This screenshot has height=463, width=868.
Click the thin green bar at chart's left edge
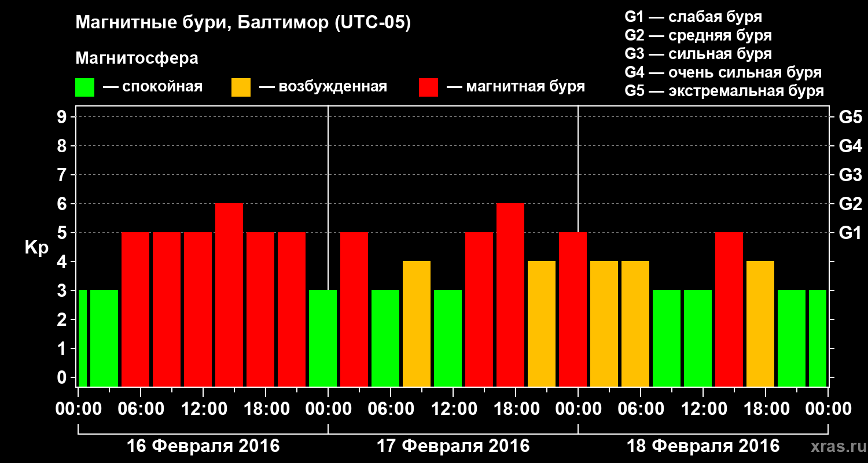point(82,338)
